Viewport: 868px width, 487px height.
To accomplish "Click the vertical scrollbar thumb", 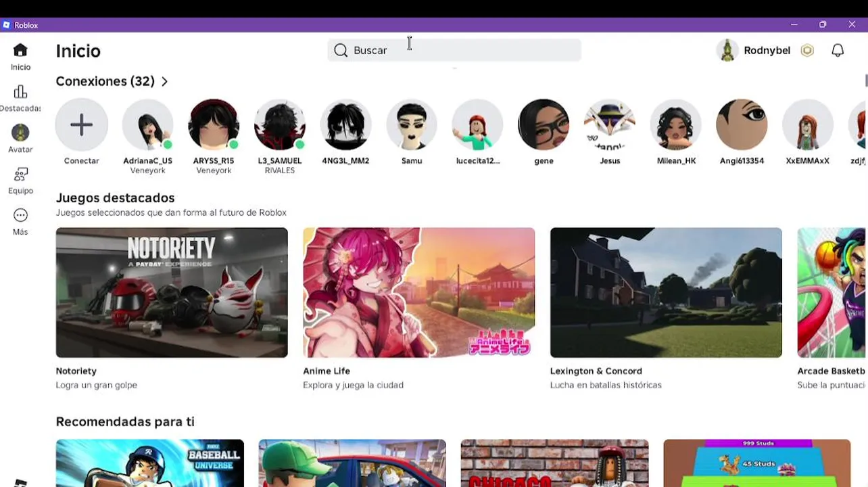I will [x=866, y=80].
